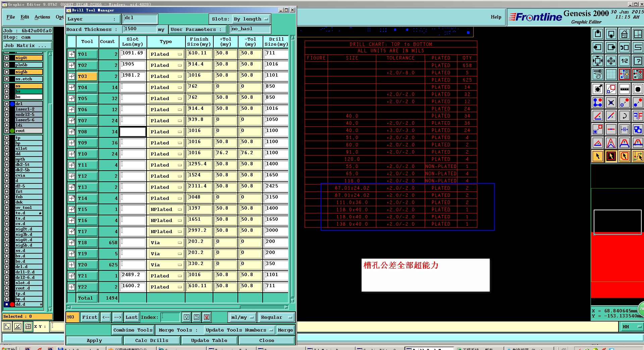The height and width of the screenshot is (350, 644).
Task: Toggle checkbox for mpth layer
Action: (x=7, y=159)
